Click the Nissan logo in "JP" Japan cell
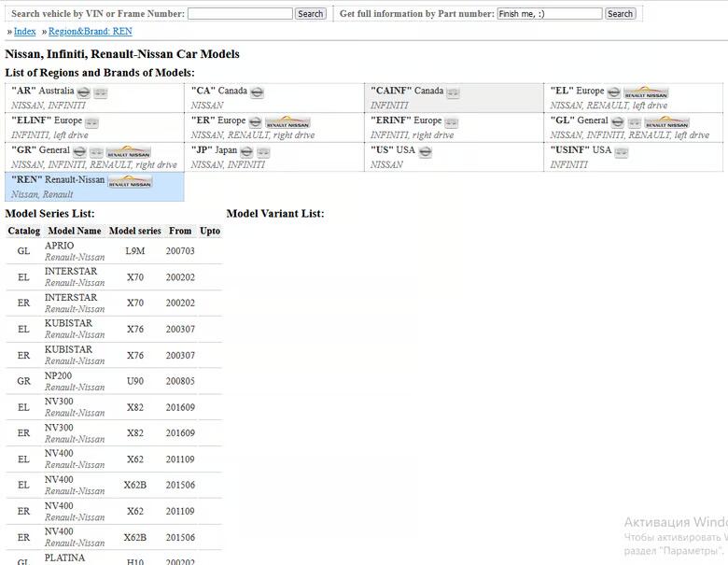This screenshot has height=565, width=728. pos(246,152)
